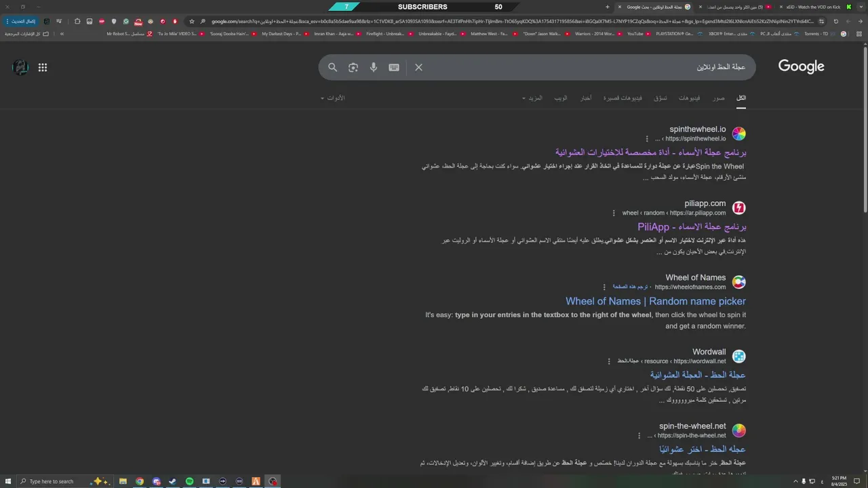This screenshot has height=488, width=868.
Task: Switch to the تسوّق (Shopping) tab
Action: tap(660, 98)
